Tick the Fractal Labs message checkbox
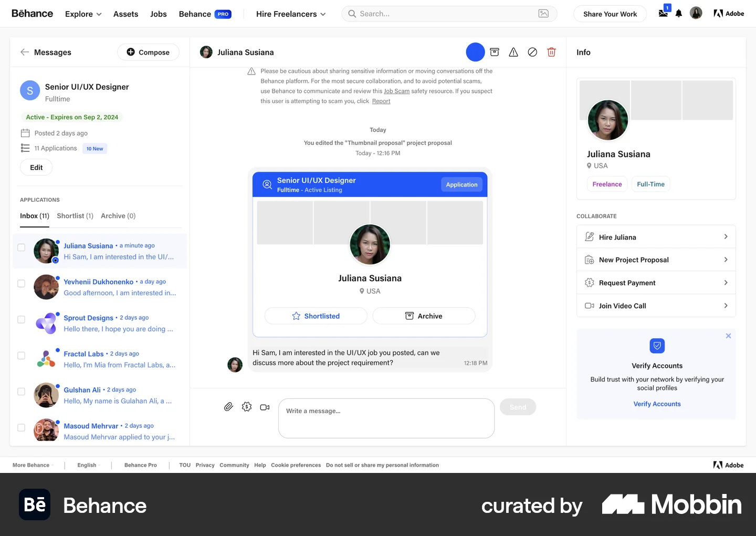The height and width of the screenshot is (536, 756). 22,356
